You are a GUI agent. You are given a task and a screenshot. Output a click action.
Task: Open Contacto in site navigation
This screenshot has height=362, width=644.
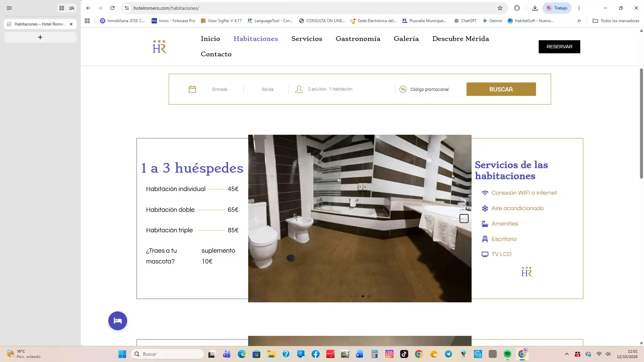(x=216, y=54)
